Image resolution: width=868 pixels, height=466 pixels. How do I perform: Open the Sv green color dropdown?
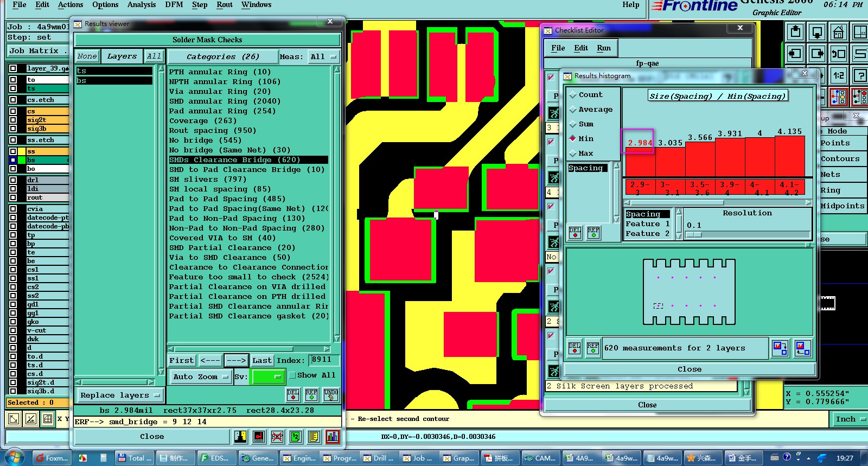tap(268, 376)
